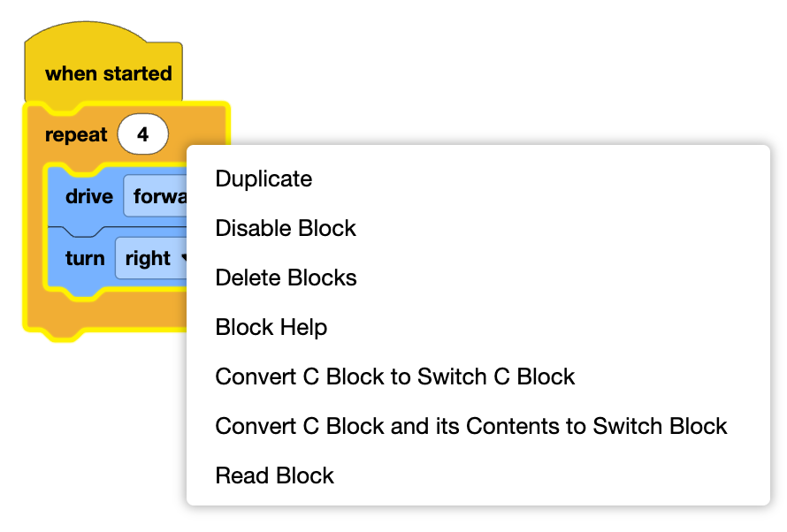This screenshot has width=787, height=532.
Task: Open Block Help from the context menu
Action: 271,327
